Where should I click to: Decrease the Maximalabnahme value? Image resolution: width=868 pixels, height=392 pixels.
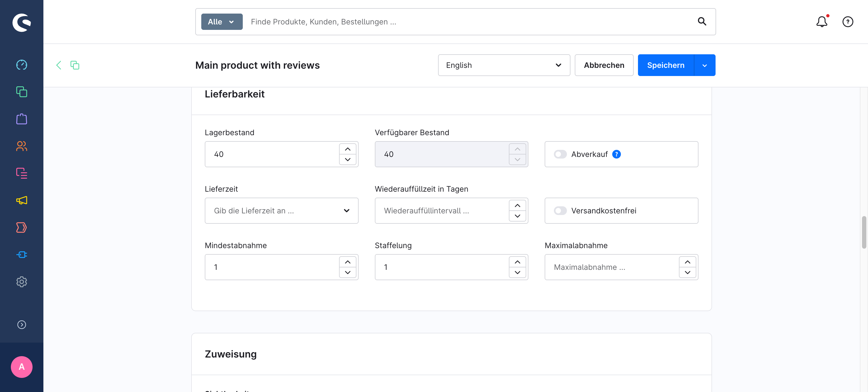(x=687, y=272)
